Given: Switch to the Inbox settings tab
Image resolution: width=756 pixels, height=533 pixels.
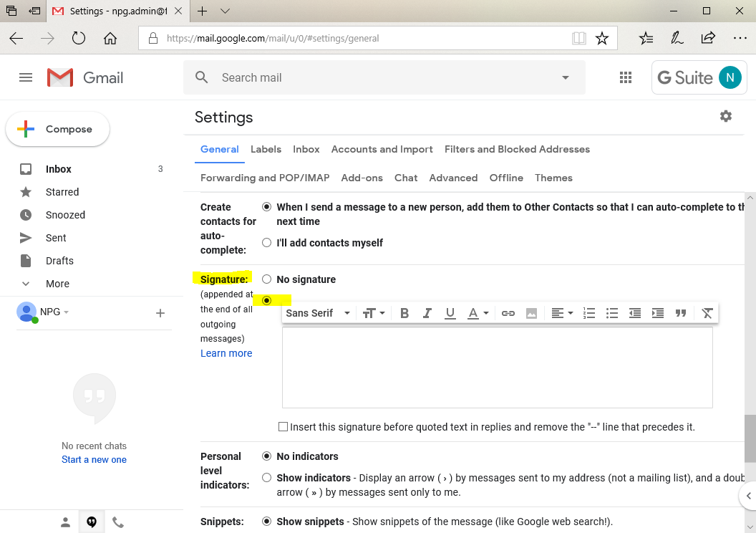Looking at the screenshot, I should (x=306, y=149).
